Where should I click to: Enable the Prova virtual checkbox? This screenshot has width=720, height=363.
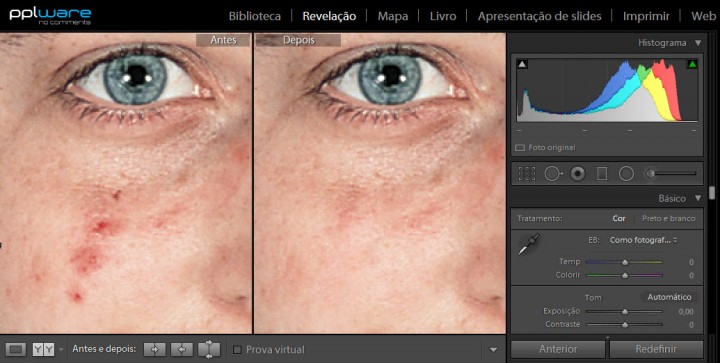(237, 350)
